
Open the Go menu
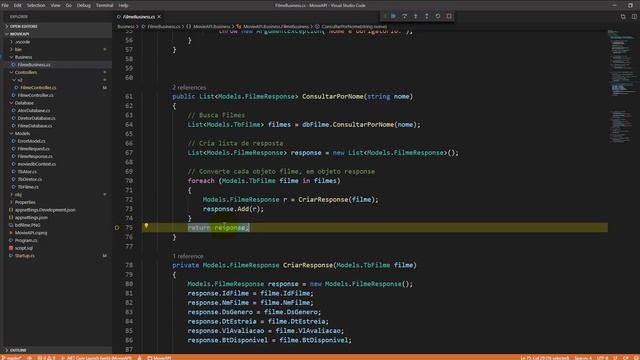coord(69,5)
